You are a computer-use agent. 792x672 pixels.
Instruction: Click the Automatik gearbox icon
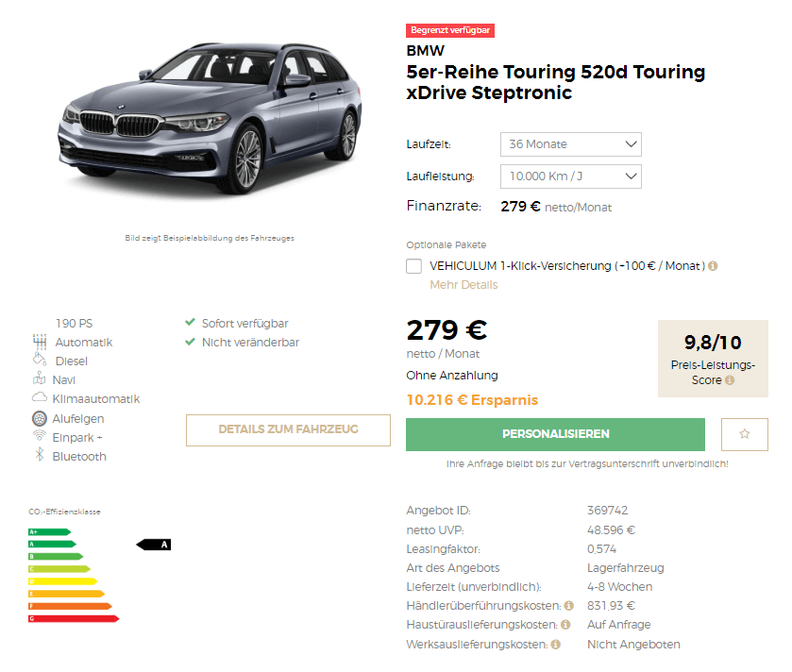click(x=40, y=342)
